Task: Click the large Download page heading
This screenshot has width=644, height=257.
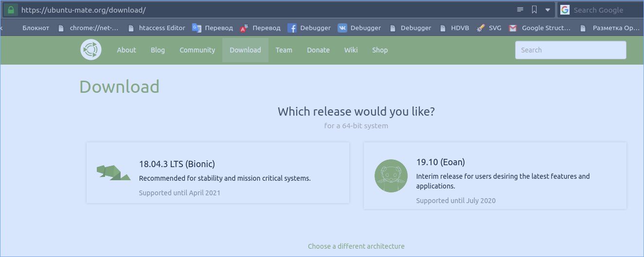Action: [119, 86]
